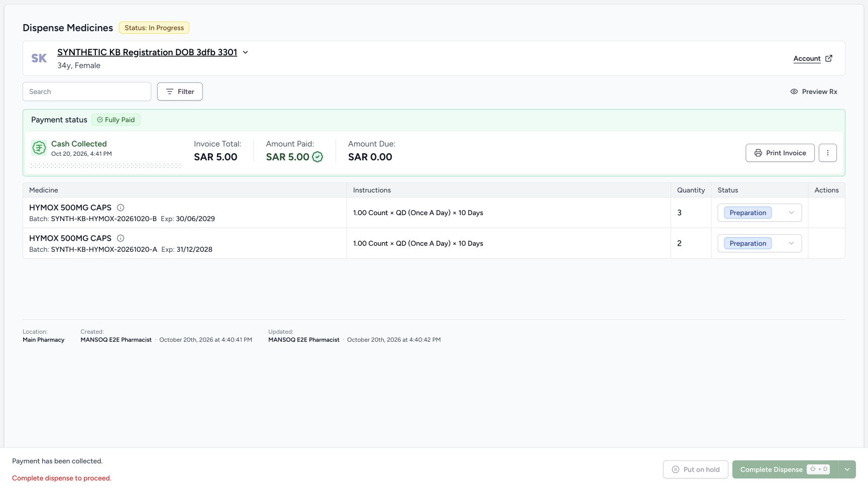The image size is (868, 491).
Task: Click the Actions column header
Action: 826,190
